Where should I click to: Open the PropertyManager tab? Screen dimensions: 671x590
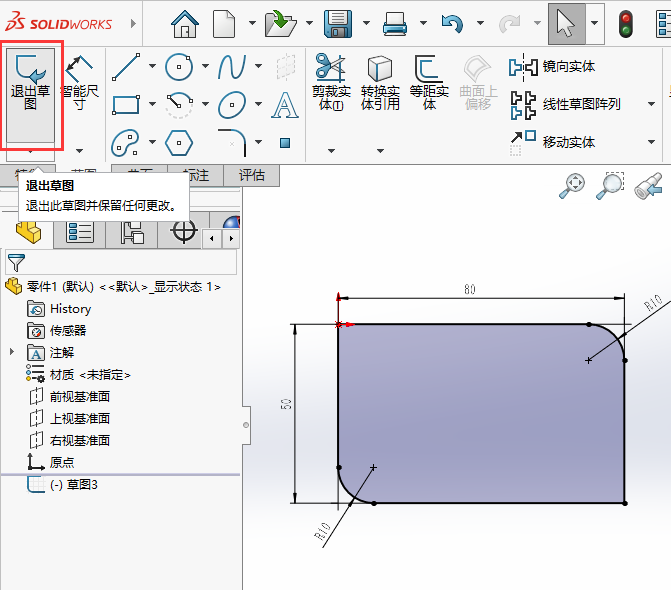coord(80,233)
